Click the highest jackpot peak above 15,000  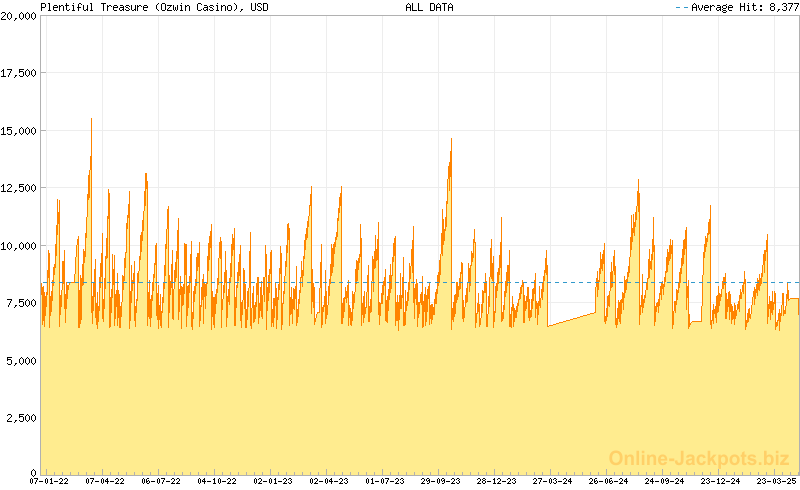click(91, 120)
